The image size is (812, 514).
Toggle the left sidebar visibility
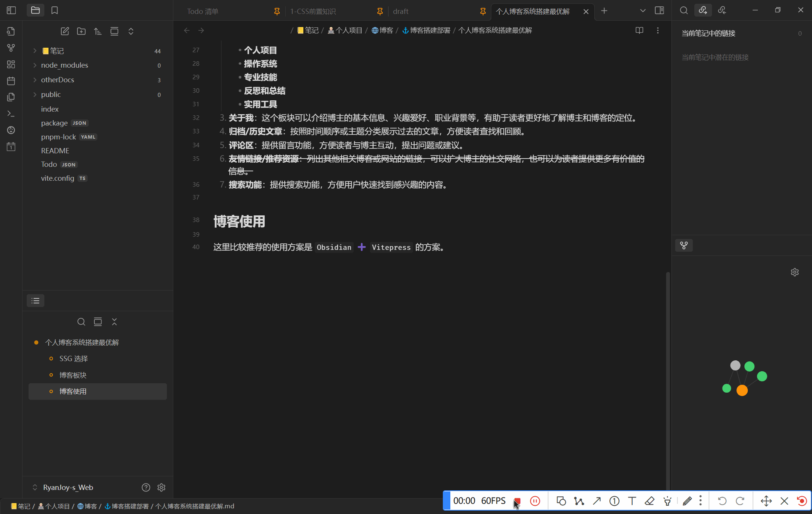click(x=11, y=10)
